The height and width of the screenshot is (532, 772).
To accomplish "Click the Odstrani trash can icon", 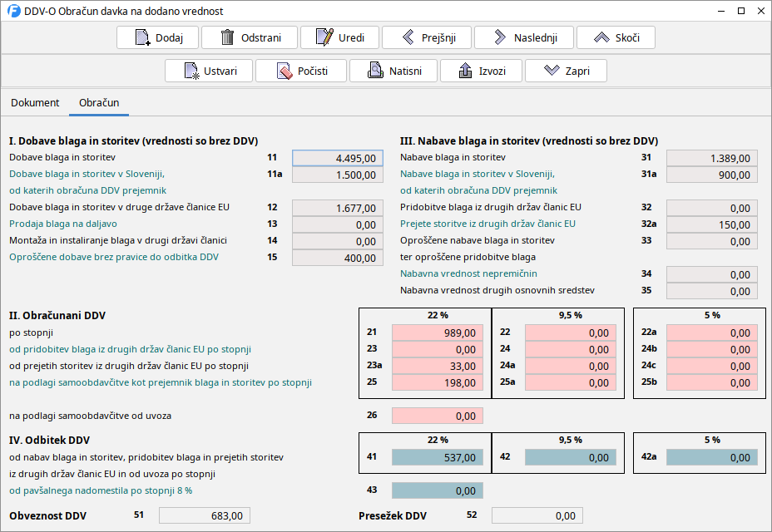I will point(228,38).
